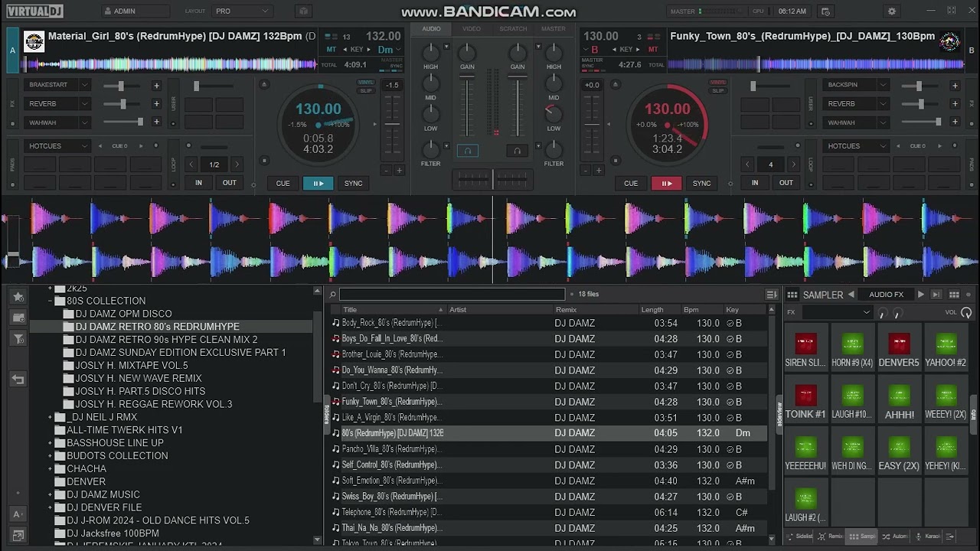Click plus button beside BRAKESTART effect
The width and height of the screenshot is (980, 551).
[x=156, y=86]
